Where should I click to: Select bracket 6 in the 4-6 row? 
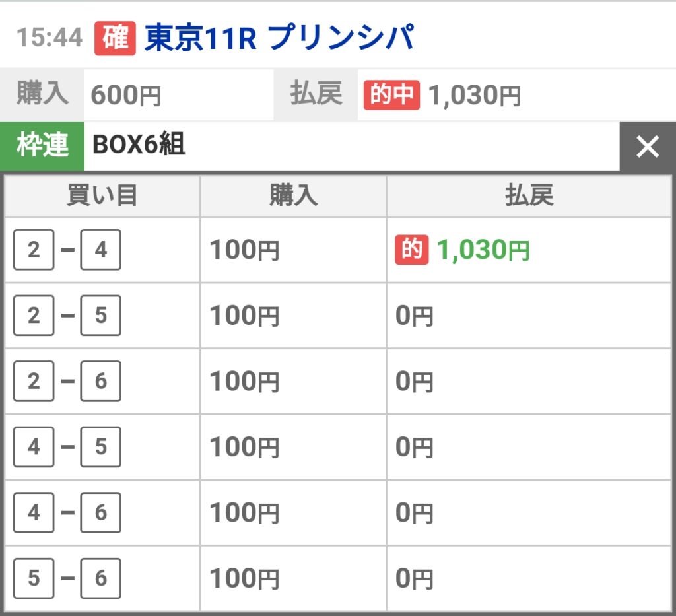tap(101, 512)
